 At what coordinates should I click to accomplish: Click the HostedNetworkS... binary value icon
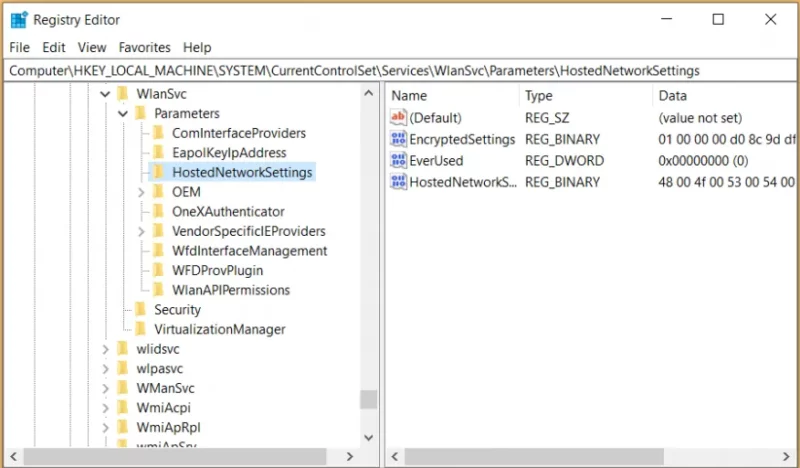pyautogui.click(x=398, y=182)
